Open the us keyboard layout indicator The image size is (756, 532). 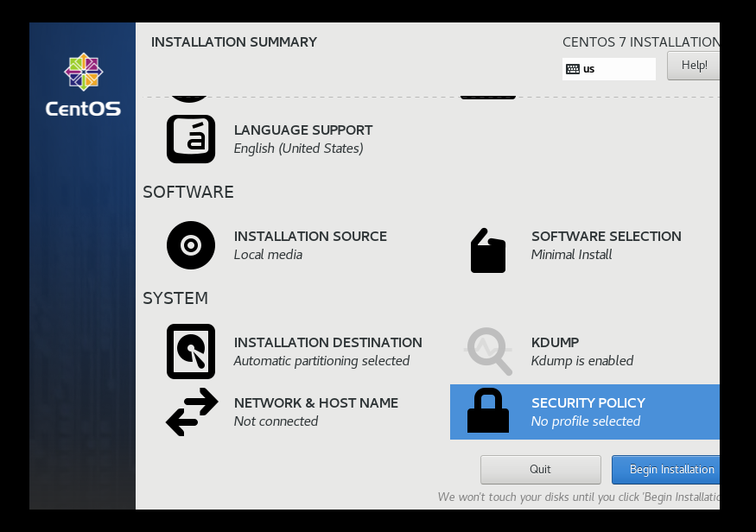pos(609,69)
